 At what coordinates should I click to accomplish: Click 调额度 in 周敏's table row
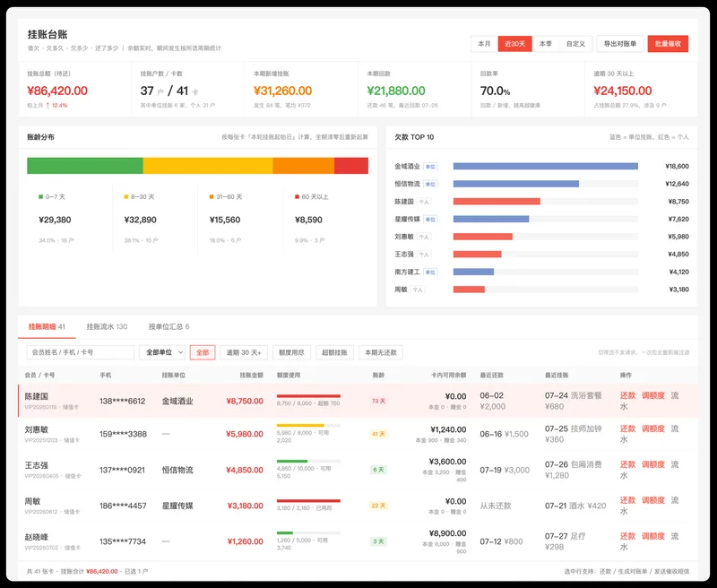(653, 500)
